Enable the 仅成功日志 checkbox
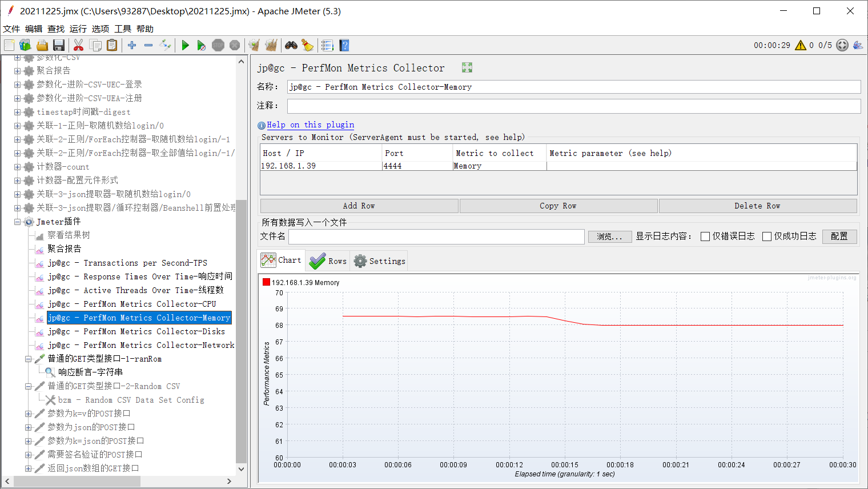This screenshot has width=868, height=489. pyautogui.click(x=767, y=237)
